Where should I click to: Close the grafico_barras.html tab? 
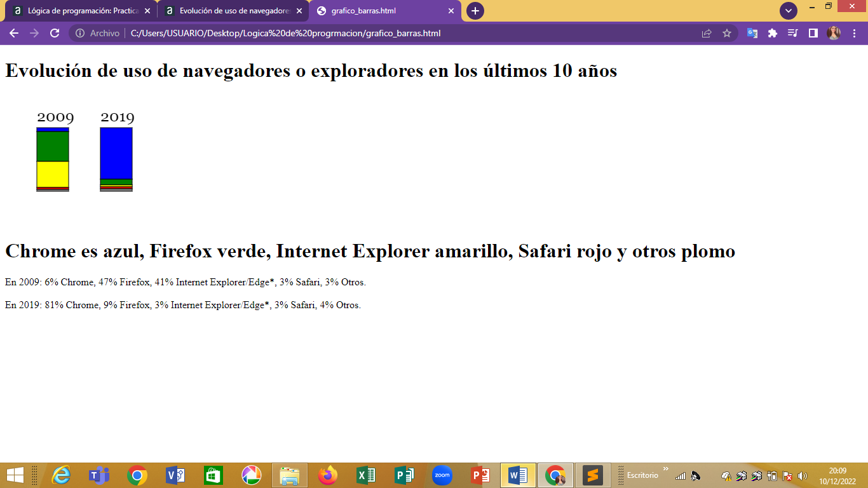[451, 11]
